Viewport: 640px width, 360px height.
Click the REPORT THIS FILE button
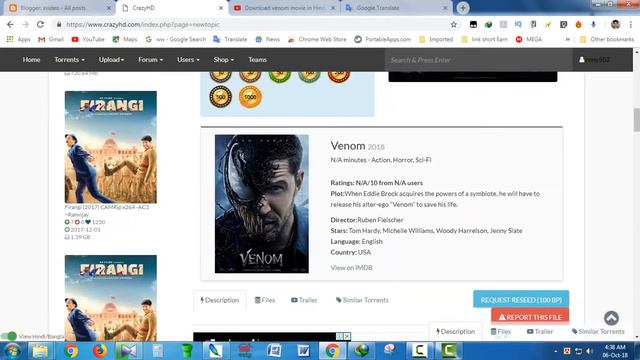(530, 317)
